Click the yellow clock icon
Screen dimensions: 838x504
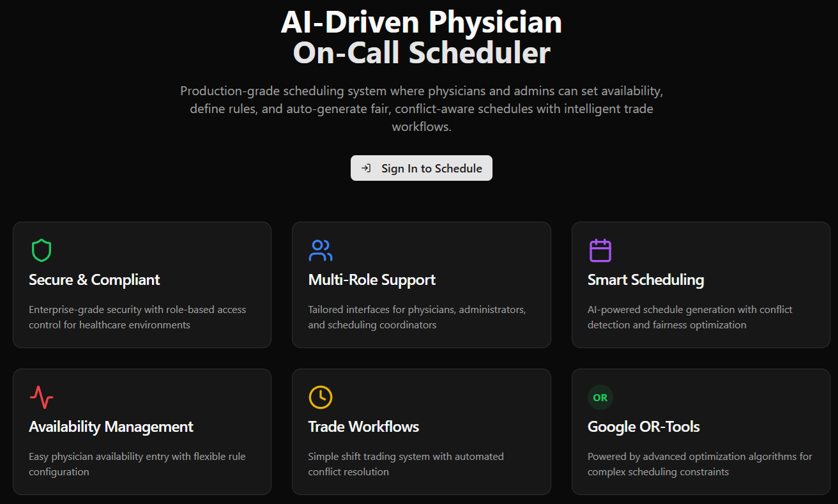pos(320,397)
